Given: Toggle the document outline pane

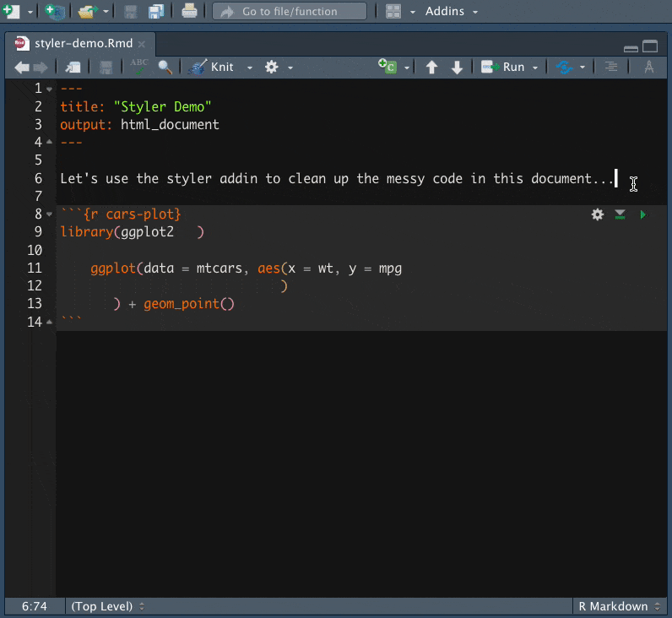Looking at the screenshot, I should point(610,68).
